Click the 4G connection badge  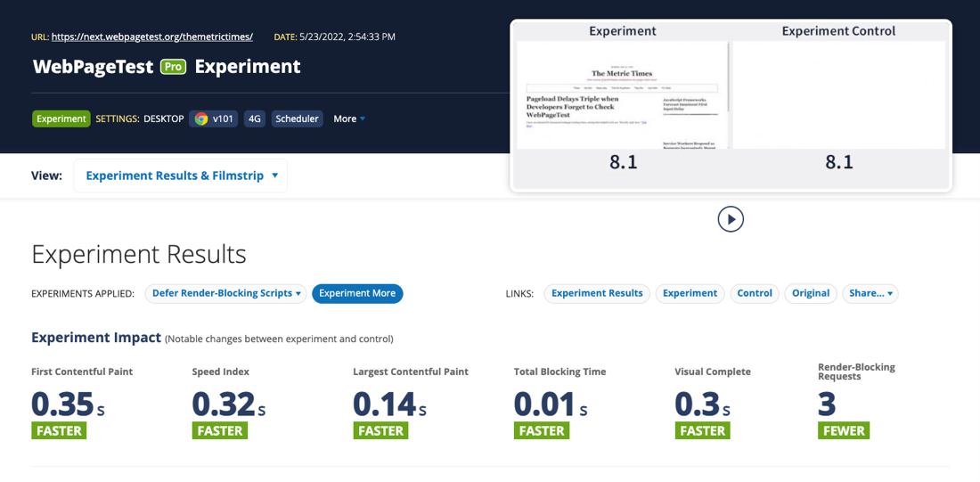pos(255,118)
